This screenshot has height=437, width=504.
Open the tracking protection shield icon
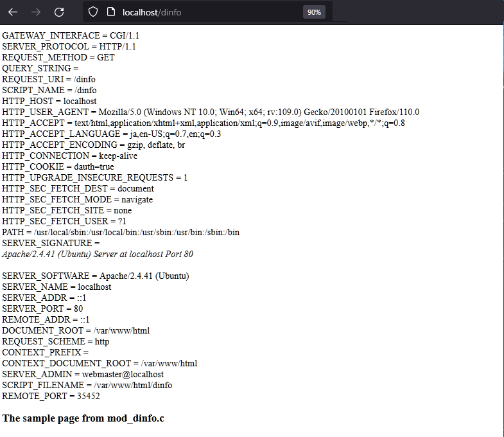point(93,12)
